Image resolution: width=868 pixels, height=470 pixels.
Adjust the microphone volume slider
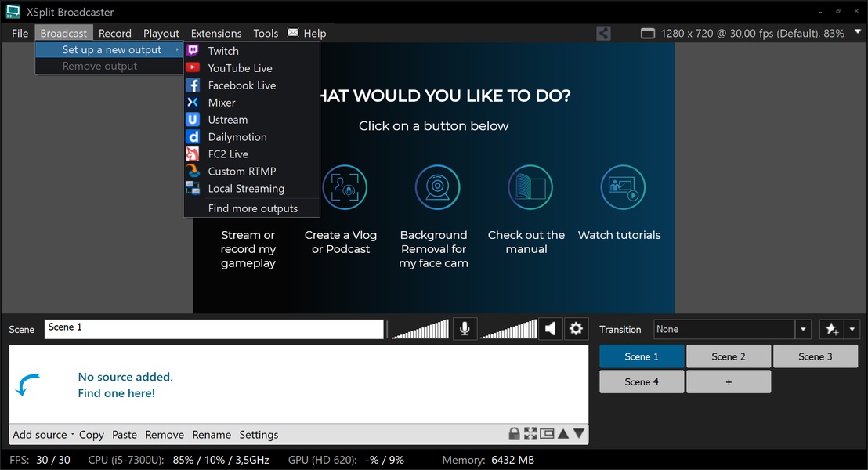click(x=420, y=329)
